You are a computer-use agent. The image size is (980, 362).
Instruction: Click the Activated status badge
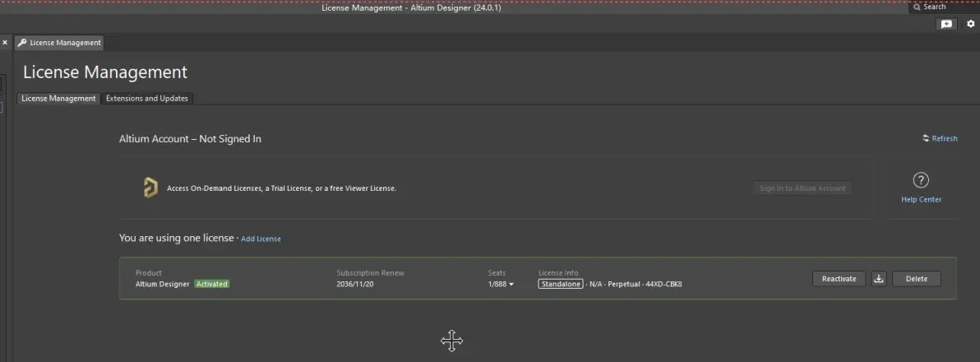pos(212,284)
